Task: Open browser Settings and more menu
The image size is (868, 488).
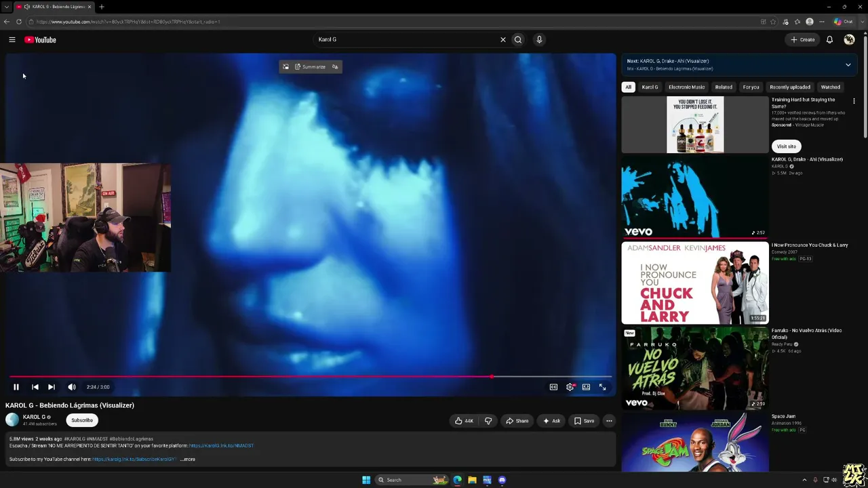Action: [x=822, y=22]
